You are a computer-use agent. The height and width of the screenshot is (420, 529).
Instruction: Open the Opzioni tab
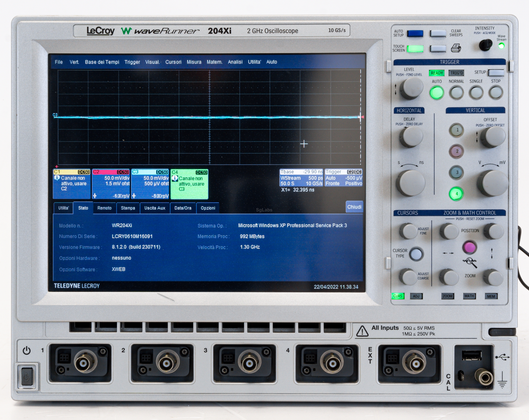208,208
